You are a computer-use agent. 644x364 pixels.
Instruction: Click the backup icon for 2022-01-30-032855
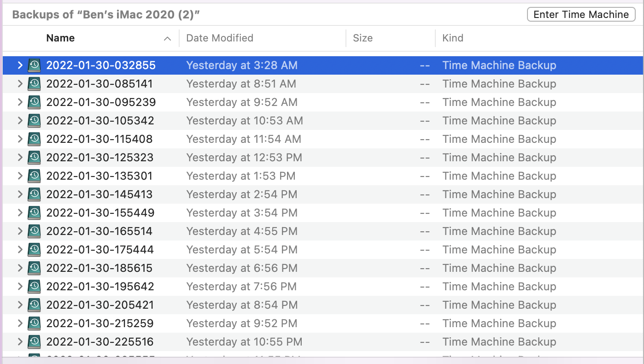[34, 65]
